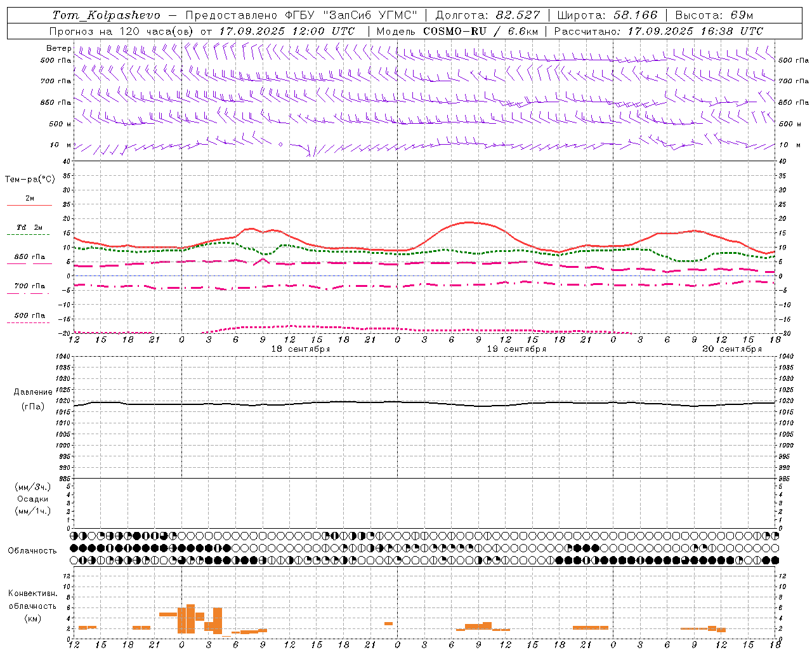Click the Осадки panel label
Screen dimensions: 812x650
[x=33, y=499]
